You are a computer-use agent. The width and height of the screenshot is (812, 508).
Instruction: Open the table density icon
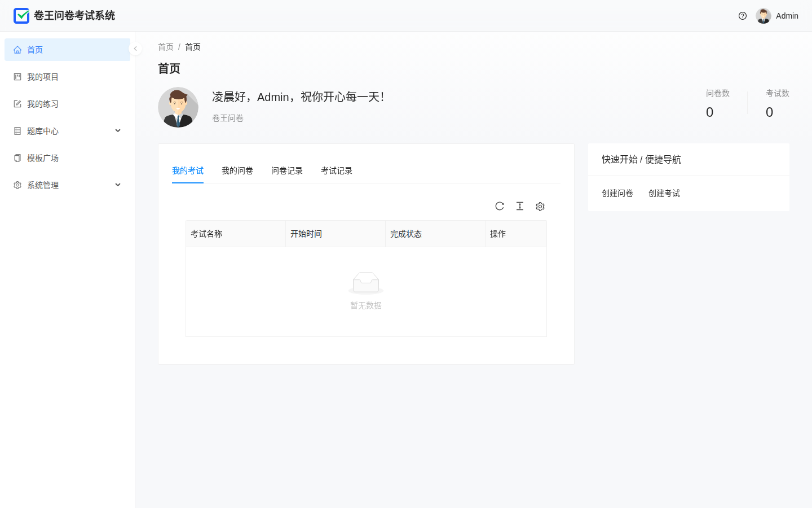point(520,206)
